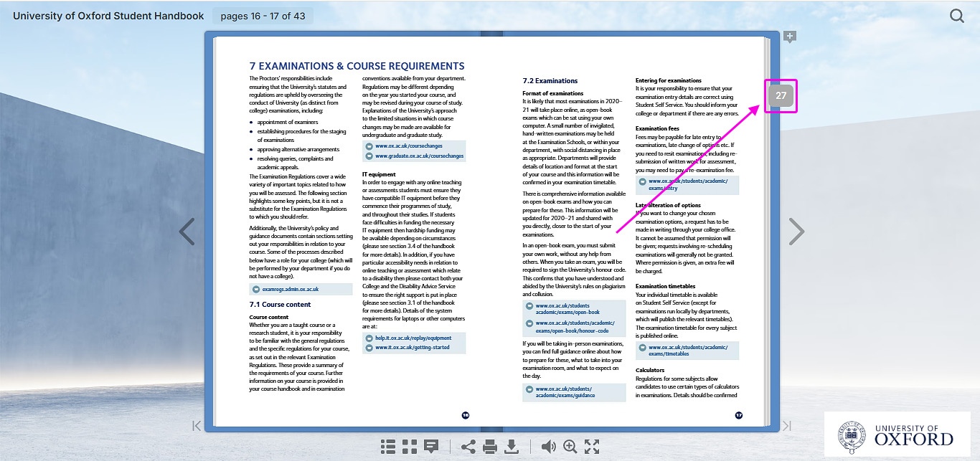Viewport: 980px width, 461px height.
Task: Click the 'IT equipment' subheading
Action: pos(379,174)
